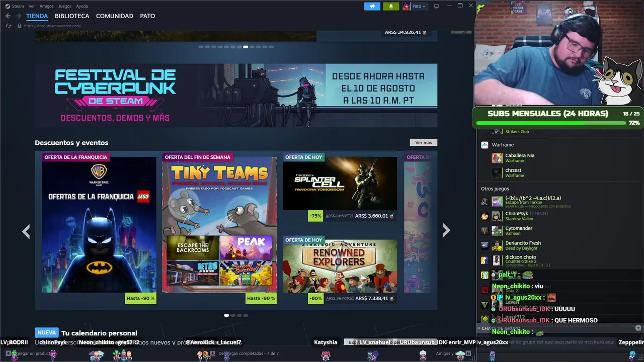Viewport: 644px width, 362px height.
Task: Show next deals with right carousel arrow
Action: (x=446, y=230)
